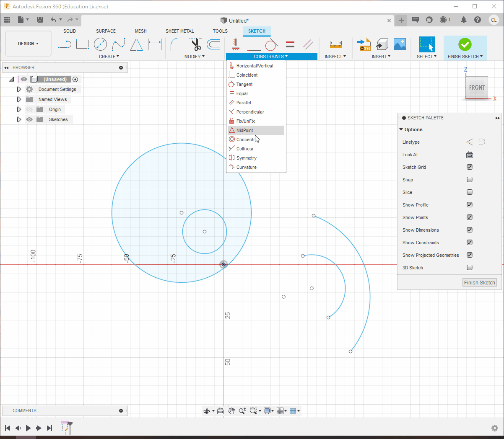
Task: Disable the Sketch Grid checkbox
Action: tap(470, 167)
